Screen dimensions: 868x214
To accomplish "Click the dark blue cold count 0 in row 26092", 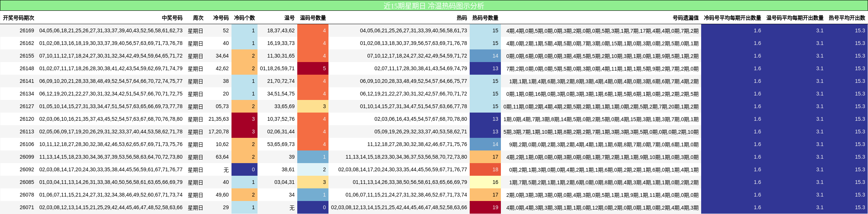I will pos(244,169).
